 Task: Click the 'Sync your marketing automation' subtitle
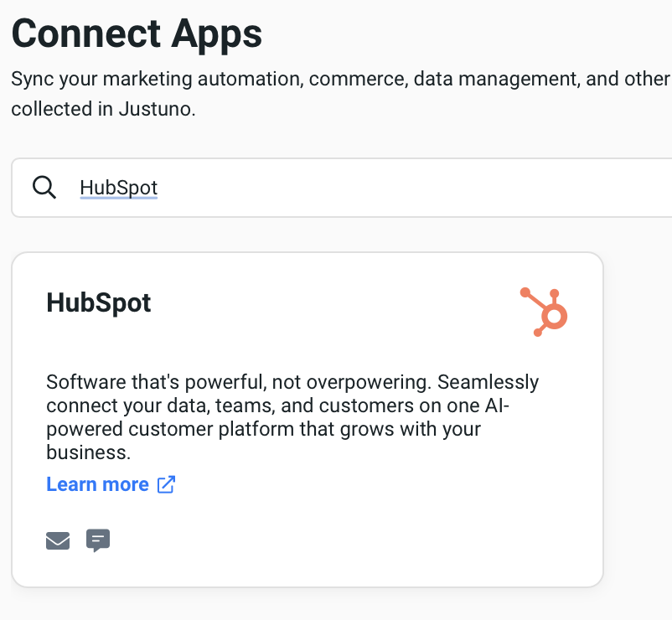[x=335, y=80]
